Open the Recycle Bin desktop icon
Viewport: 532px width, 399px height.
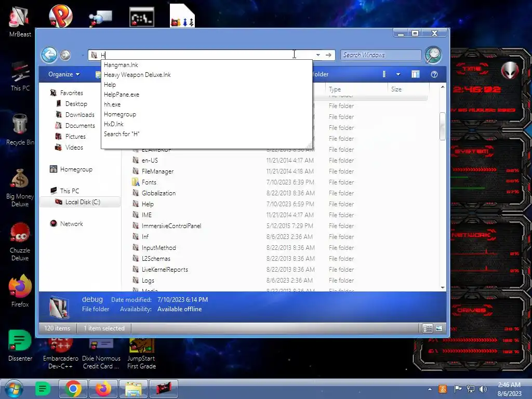[x=20, y=130]
